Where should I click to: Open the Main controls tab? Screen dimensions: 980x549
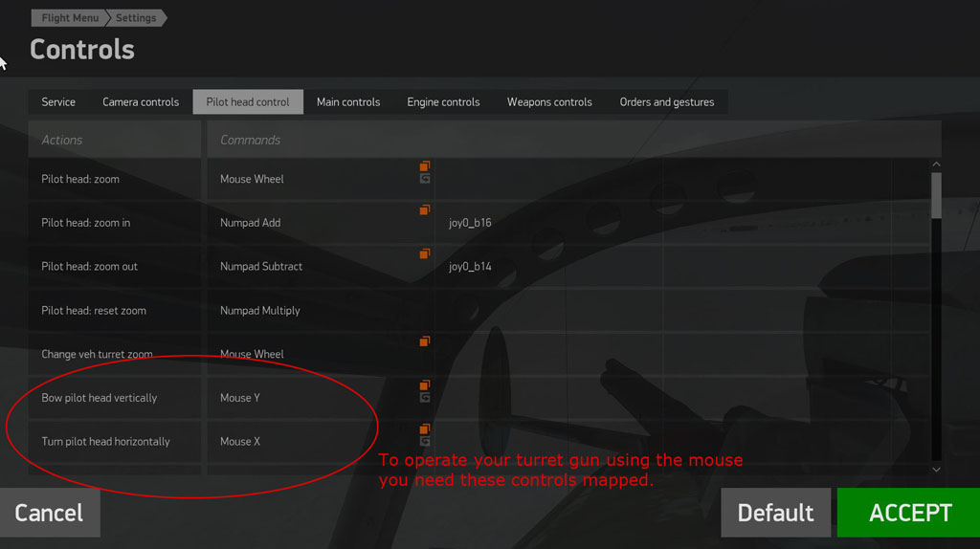348,101
